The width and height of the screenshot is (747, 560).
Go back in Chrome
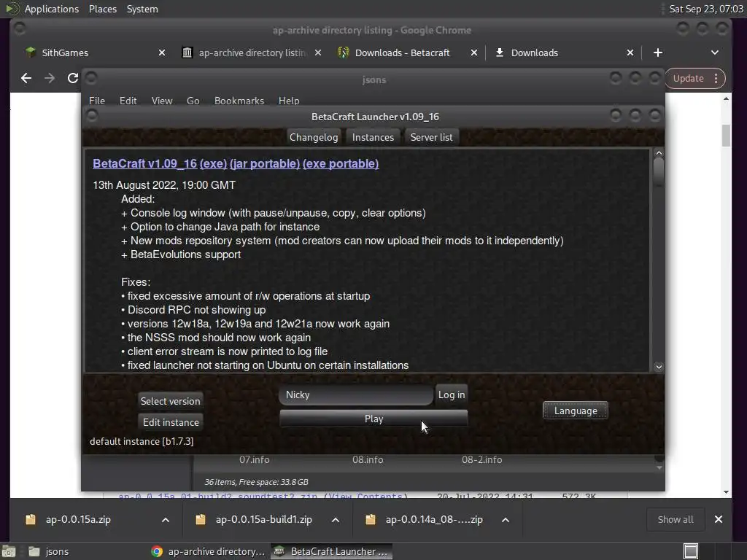click(26, 78)
